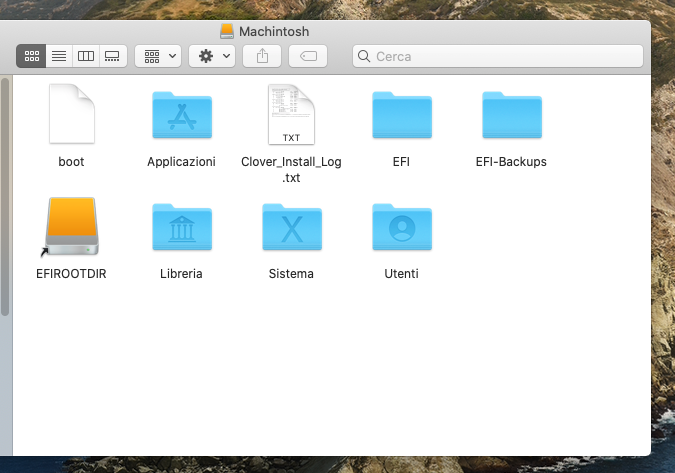Select the Libreria folder icon

182,227
